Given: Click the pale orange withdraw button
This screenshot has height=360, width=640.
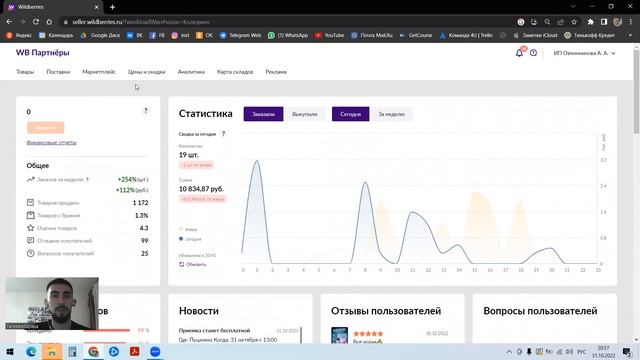Looking at the screenshot, I should [45, 128].
